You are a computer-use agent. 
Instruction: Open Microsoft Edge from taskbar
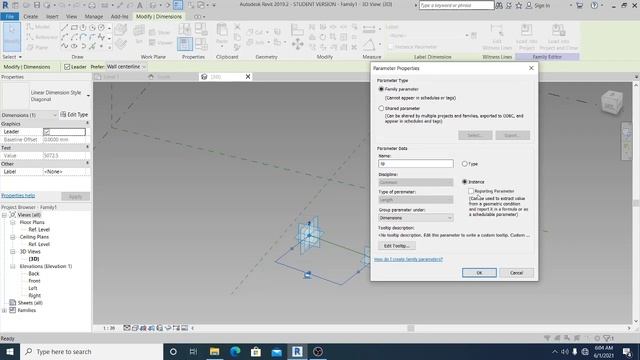coord(235,351)
